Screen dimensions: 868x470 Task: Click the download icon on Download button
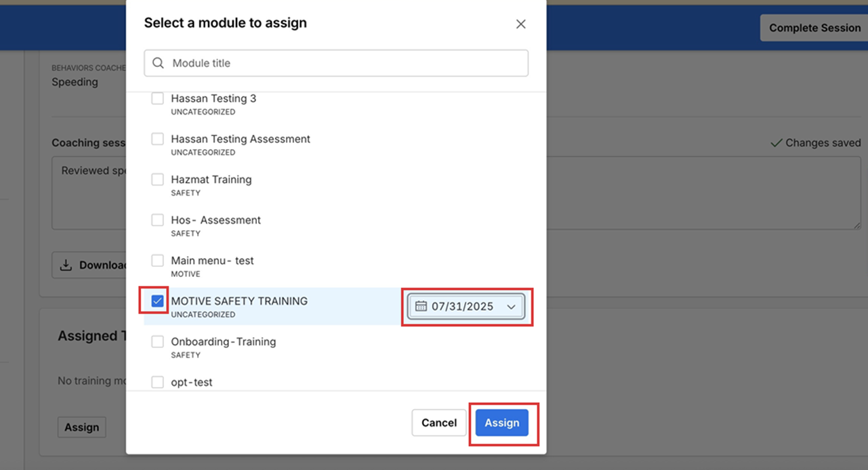click(66, 265)
